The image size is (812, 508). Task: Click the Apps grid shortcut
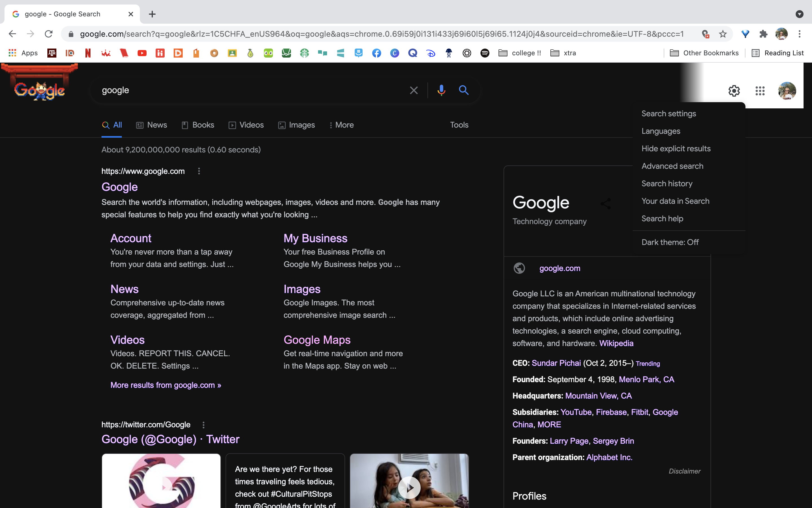tap(23, 53)
